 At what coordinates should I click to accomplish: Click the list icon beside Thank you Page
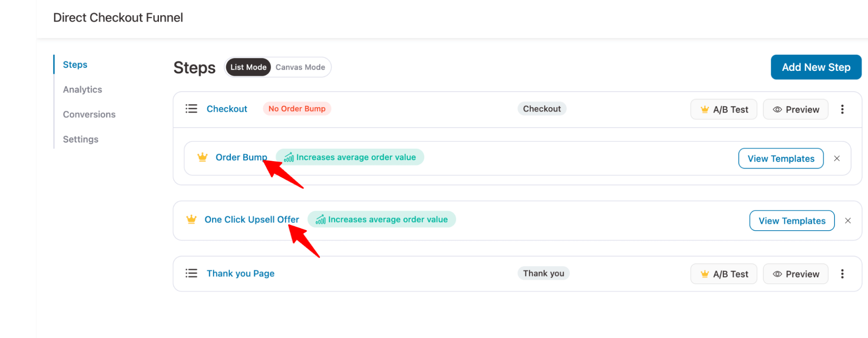[x=191, y=273]
